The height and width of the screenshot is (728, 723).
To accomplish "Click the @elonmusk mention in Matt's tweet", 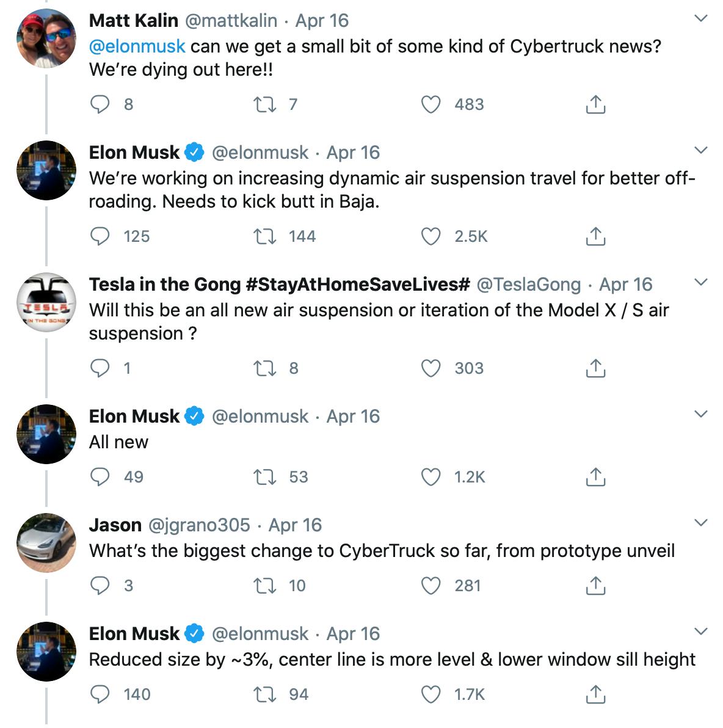I will click(x=137, y=46).
